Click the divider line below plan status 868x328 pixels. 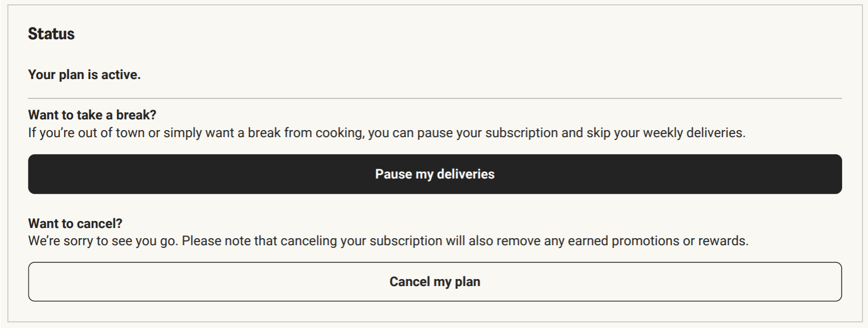click(435, 98)
